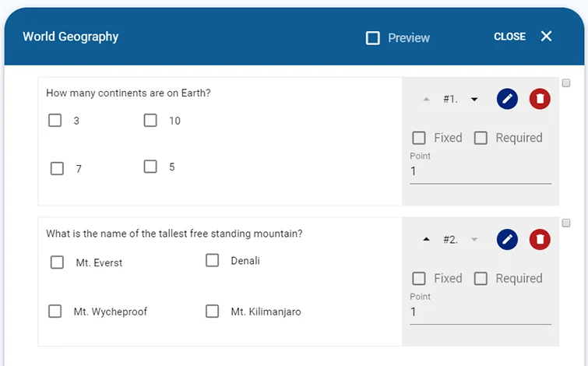Delete question #1 with the trash icon
Image resolution: width=588 pixels, height=366 pixels.
(x=540, y=99)
